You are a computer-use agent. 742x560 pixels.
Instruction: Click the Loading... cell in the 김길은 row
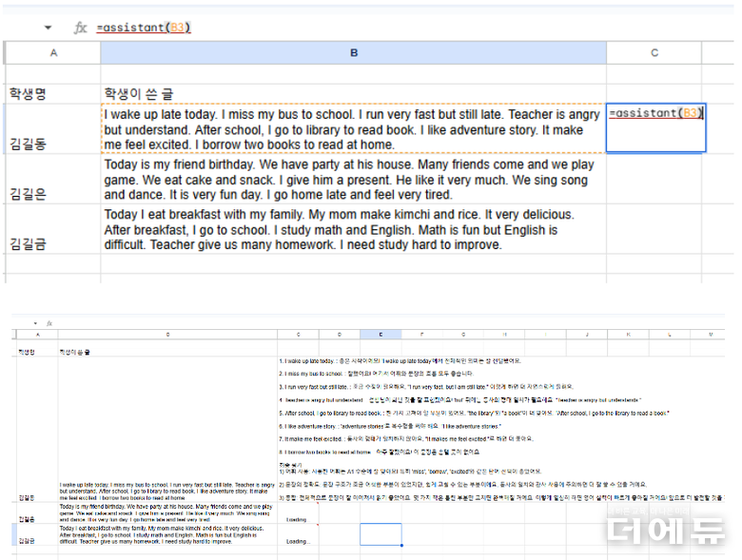pos(298,512)
